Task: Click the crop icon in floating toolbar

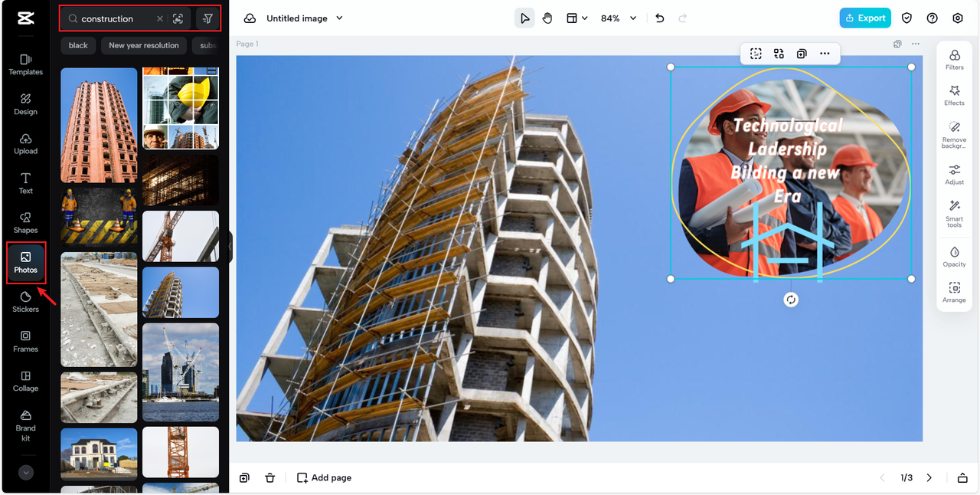Action: (x=756, y=54)
